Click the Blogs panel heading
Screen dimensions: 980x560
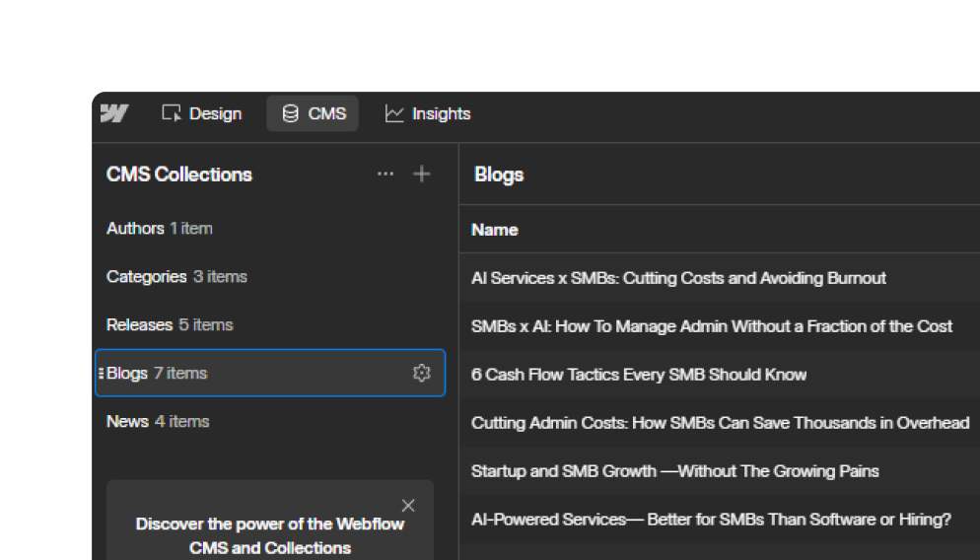point(499,175)
